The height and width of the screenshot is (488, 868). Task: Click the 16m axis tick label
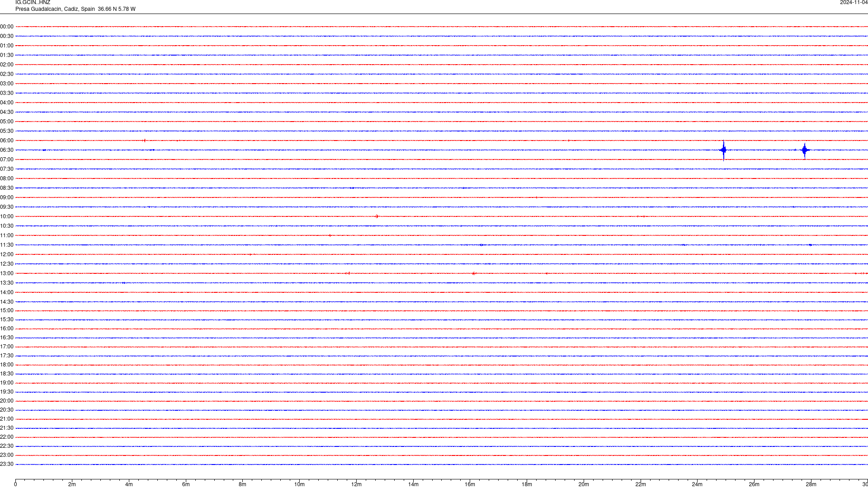(470, 484)
